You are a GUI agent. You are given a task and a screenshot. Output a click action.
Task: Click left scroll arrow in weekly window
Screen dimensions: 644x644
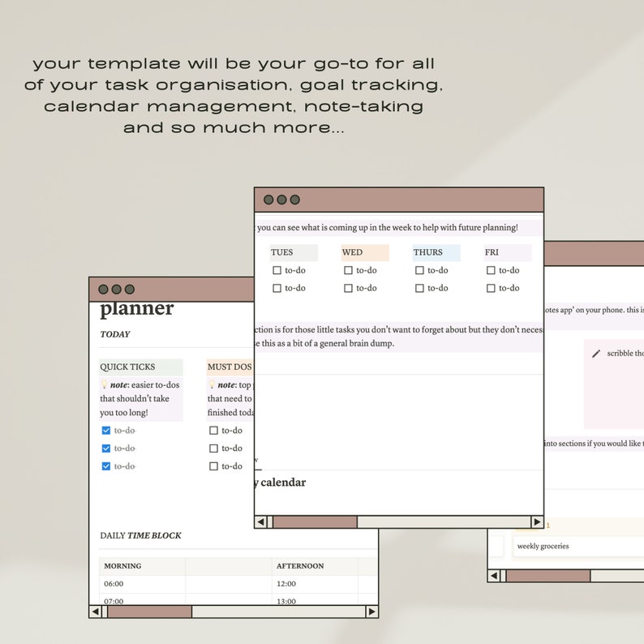(261, 522)
